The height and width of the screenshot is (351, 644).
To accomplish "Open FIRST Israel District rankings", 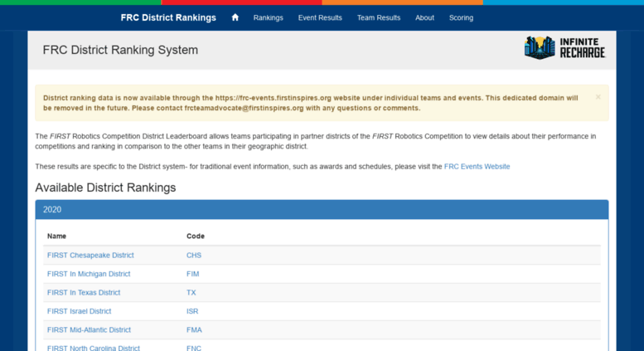I will (79, 311).
